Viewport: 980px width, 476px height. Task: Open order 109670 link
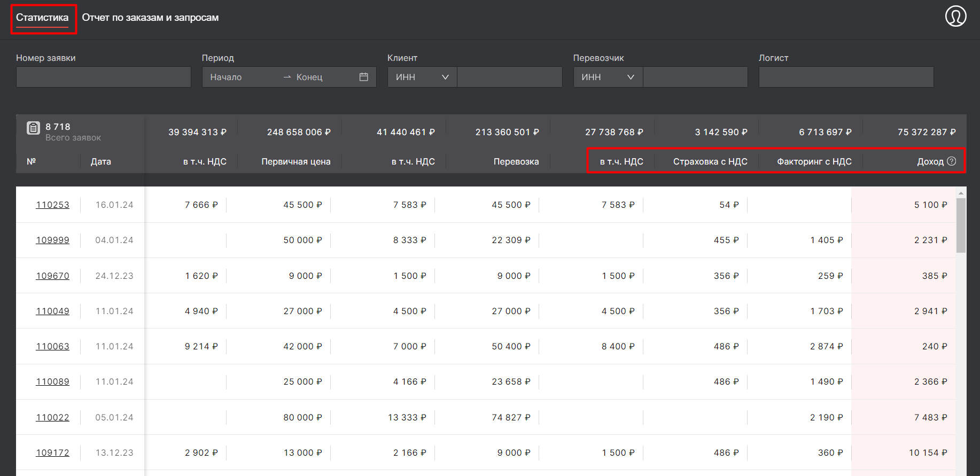click(x=52, y=276)
